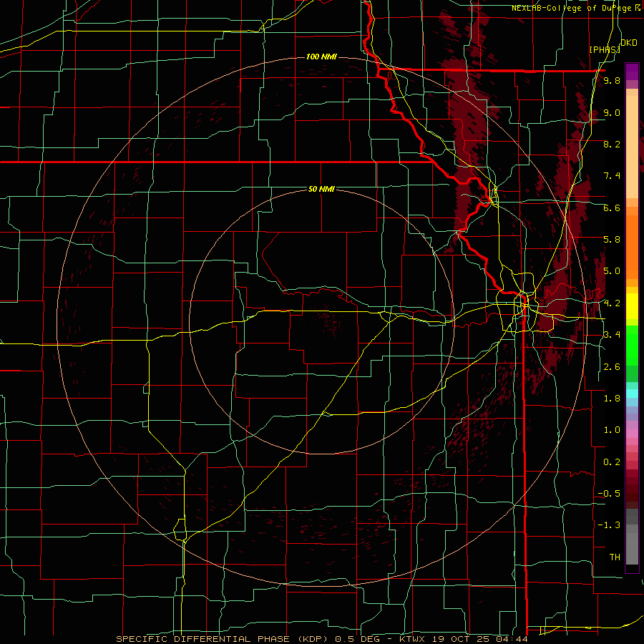Click the 3.4 legend value
Image resolution: width=644 pixels, height=644 pixels.
612,335
